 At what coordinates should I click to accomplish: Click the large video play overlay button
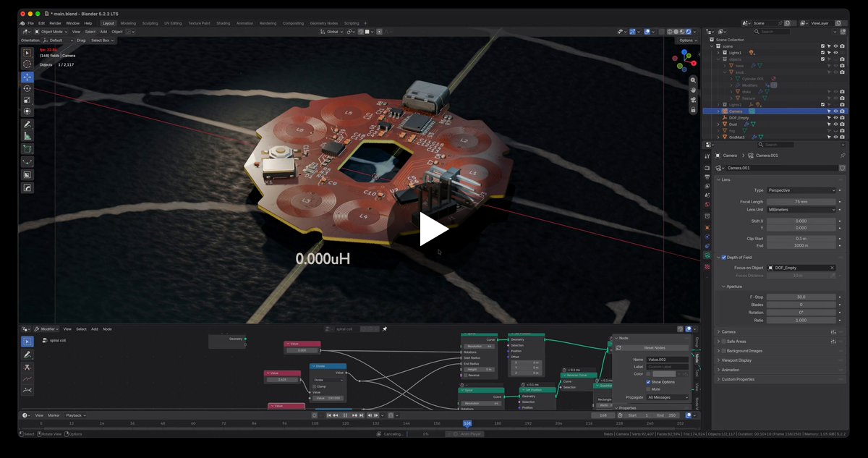point(434,229)
